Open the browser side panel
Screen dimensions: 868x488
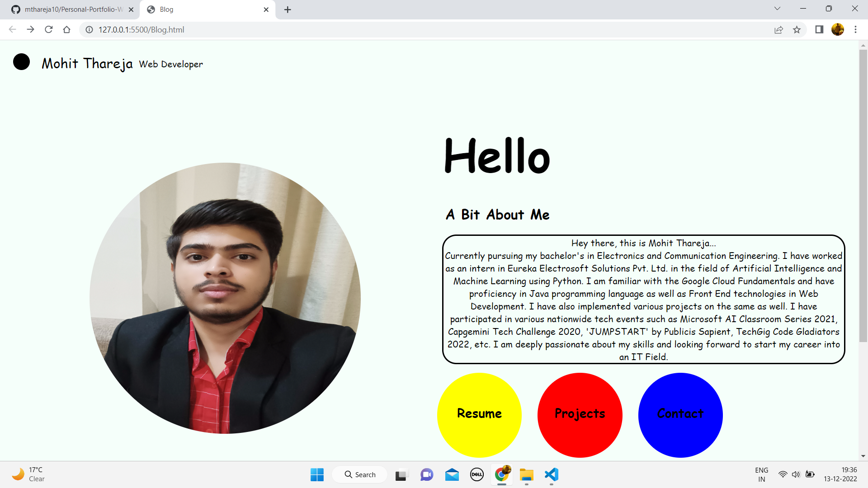pyautogui.click(x=819, y=29)
